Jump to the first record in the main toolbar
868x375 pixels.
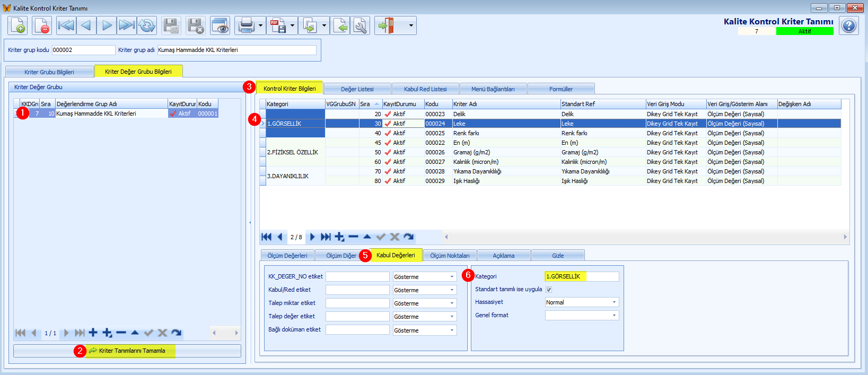(66, 25)
